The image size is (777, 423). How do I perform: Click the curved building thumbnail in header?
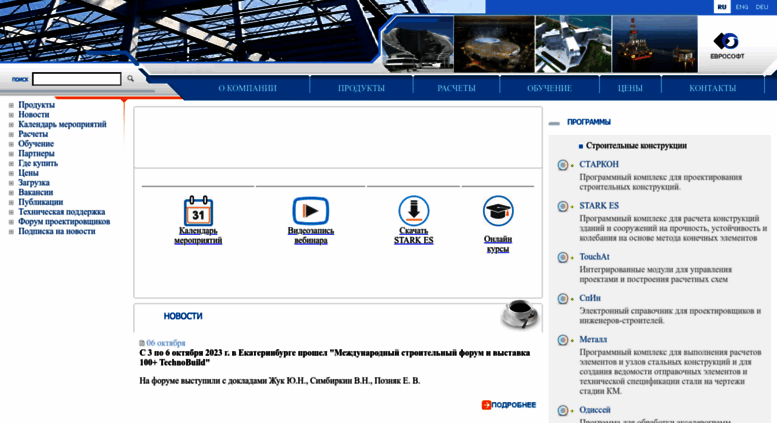point(418,44)
